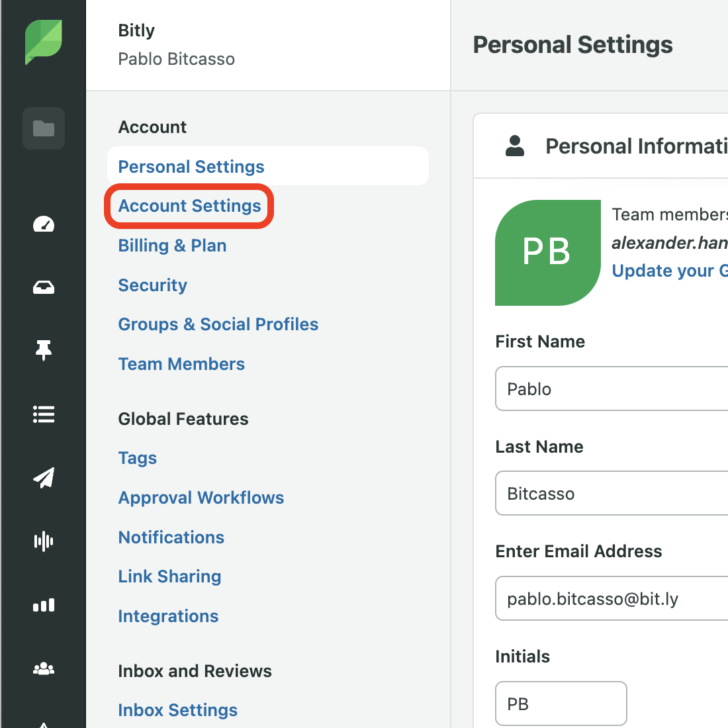Click the paper plane publishing icon
Screen dimensions: 728x728
click(44, 478)
